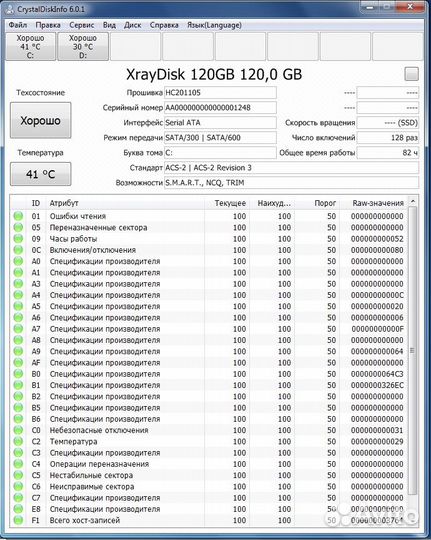The height and width of the screenshot is (540, 431).
Task: Click the Общее время работы value 82 ч
Action: click(388, 153)
